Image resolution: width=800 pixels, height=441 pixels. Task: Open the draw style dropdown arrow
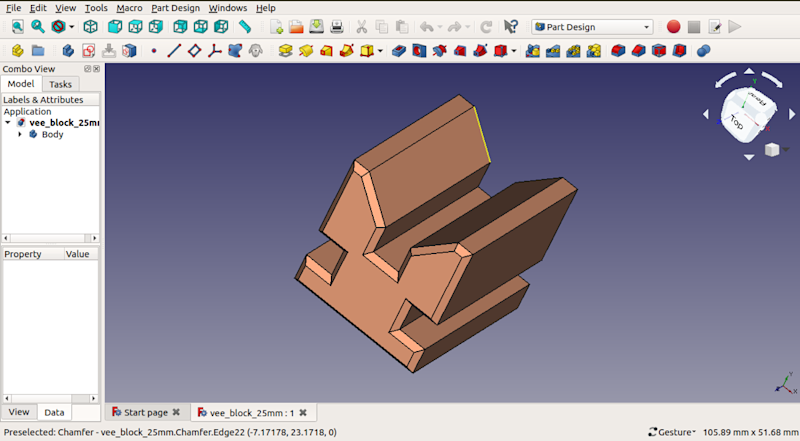click(x=71, y=27)
